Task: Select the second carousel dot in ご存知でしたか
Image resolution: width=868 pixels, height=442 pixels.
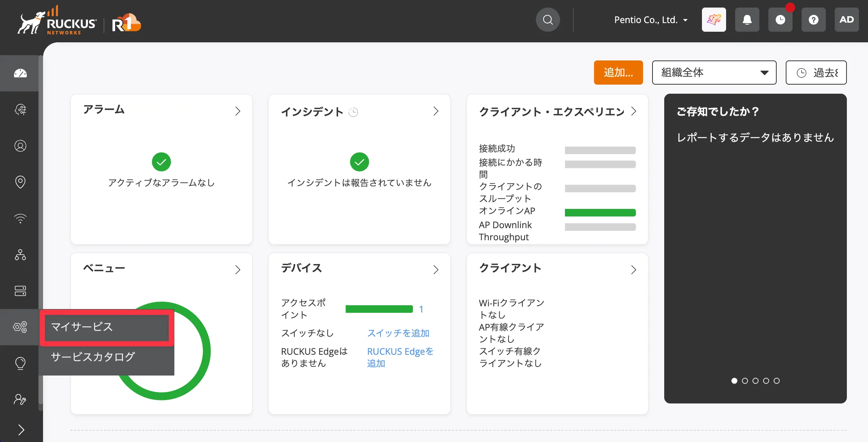Action: pos(745,381)
